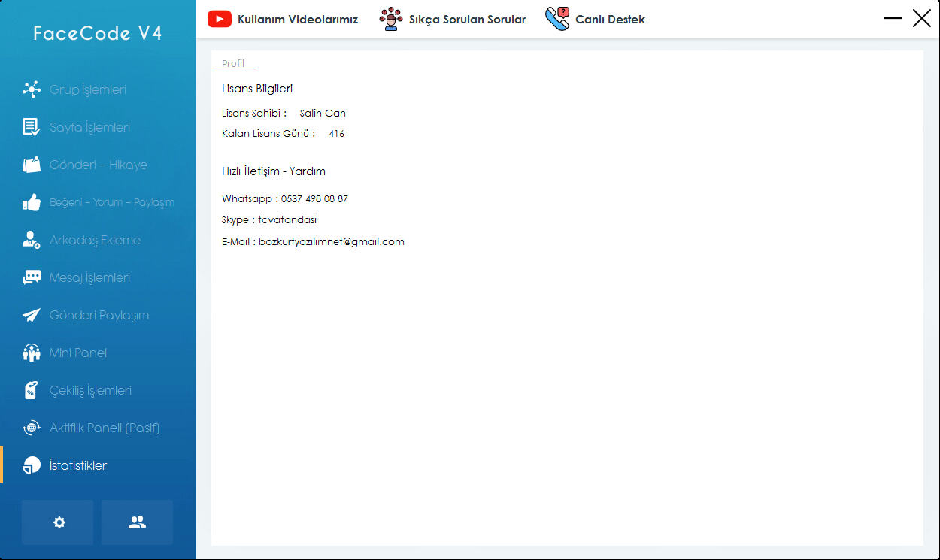The height and width of the screenshot is (560, 940).
Task: Switch to the Profil tab
Action: coord(233,64)
